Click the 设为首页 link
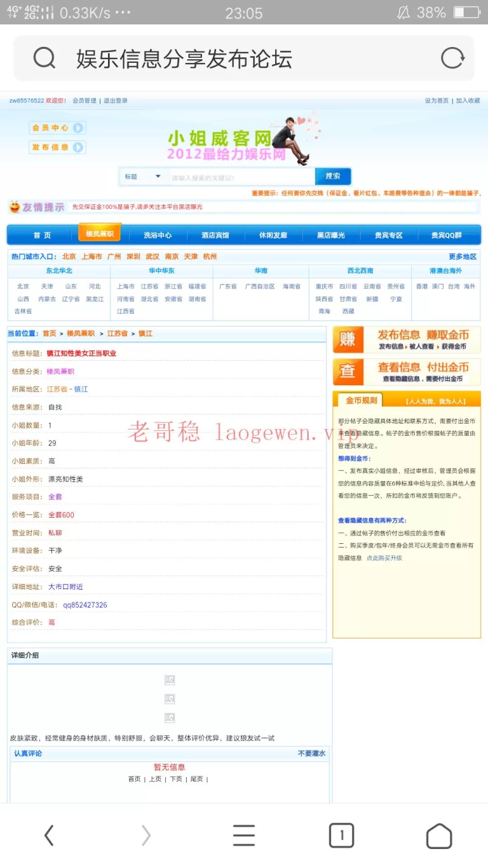This screenshot has width=488, height=868. [x=436, y=101]
